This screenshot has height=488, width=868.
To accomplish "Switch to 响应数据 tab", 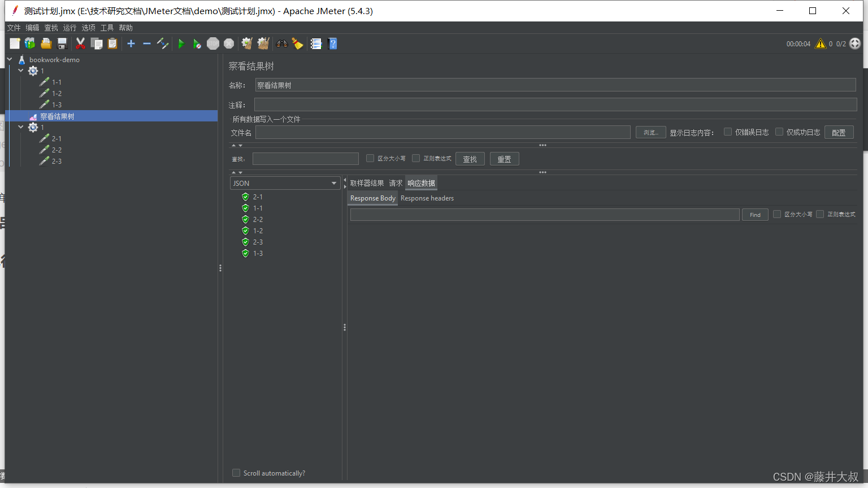I will (x=421, y=183).
